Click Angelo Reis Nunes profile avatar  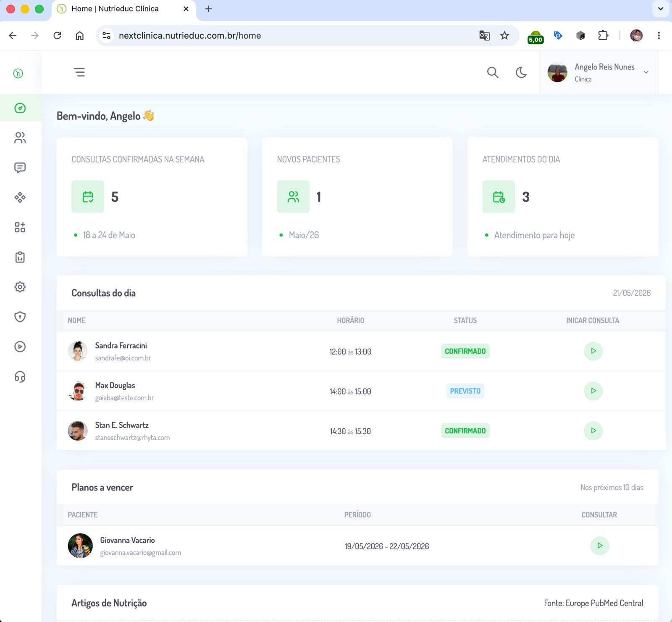[x=557, y=72]
